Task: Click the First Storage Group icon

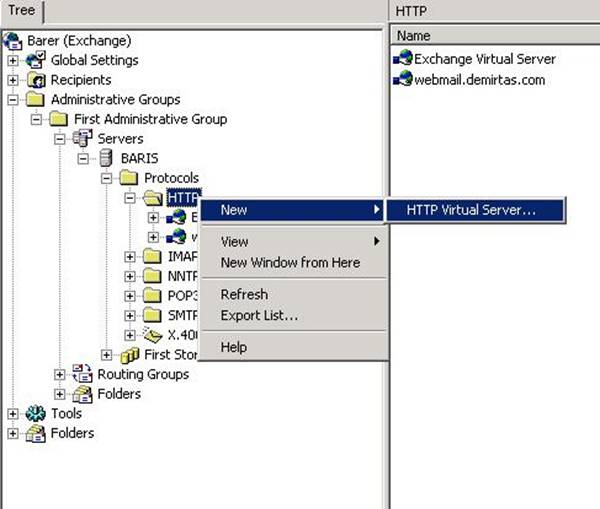Action: tap(130, 355)
